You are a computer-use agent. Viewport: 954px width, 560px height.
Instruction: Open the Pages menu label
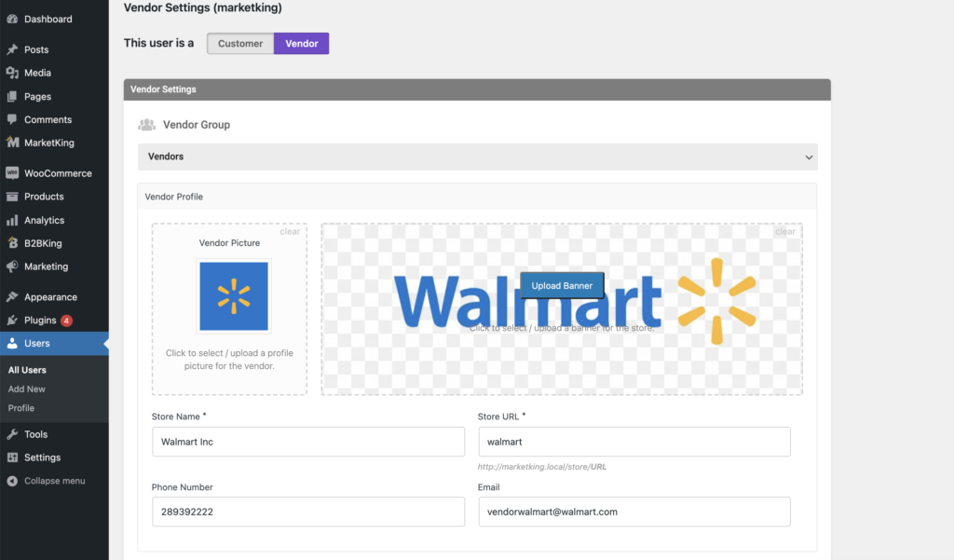[x=37, y=96]
